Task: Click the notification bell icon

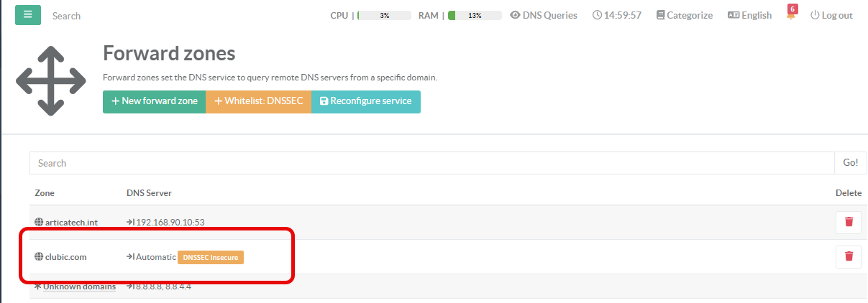Action: [791, 16]
